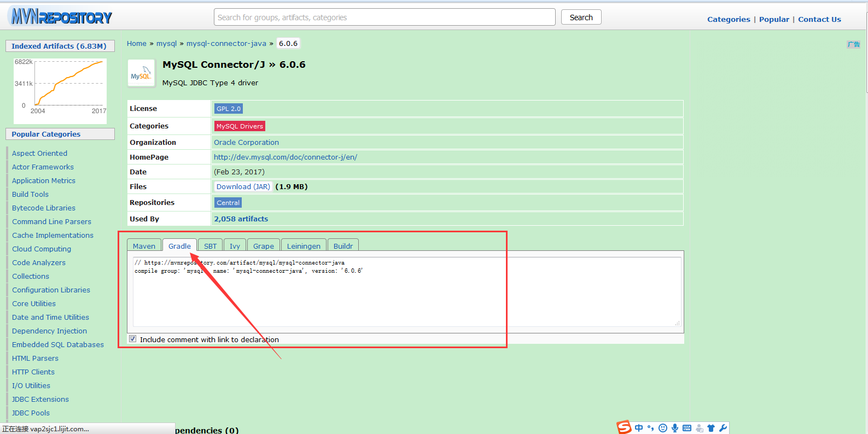Open Bytecode Libraries category
Viewport: 868px width, 434px height.
point(44,208)
